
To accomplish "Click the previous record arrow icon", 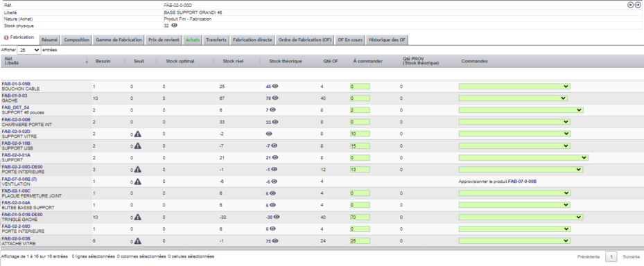I will coord(630,5).
